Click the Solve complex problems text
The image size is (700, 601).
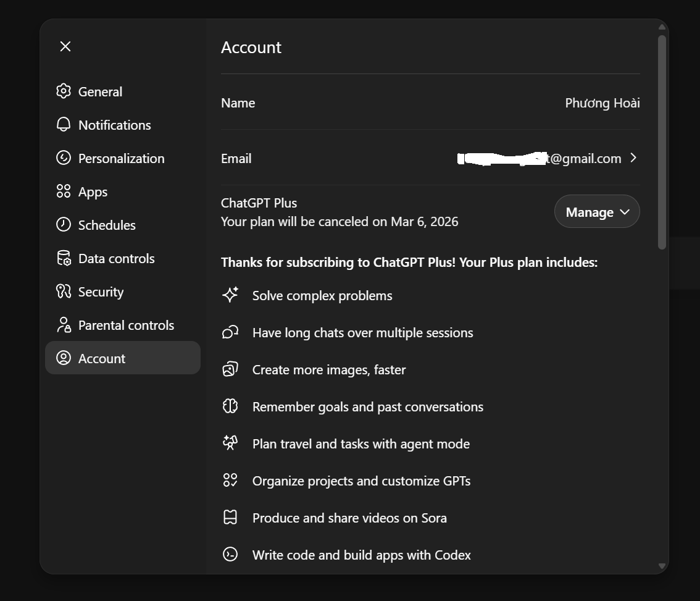(x=322, y=296)
